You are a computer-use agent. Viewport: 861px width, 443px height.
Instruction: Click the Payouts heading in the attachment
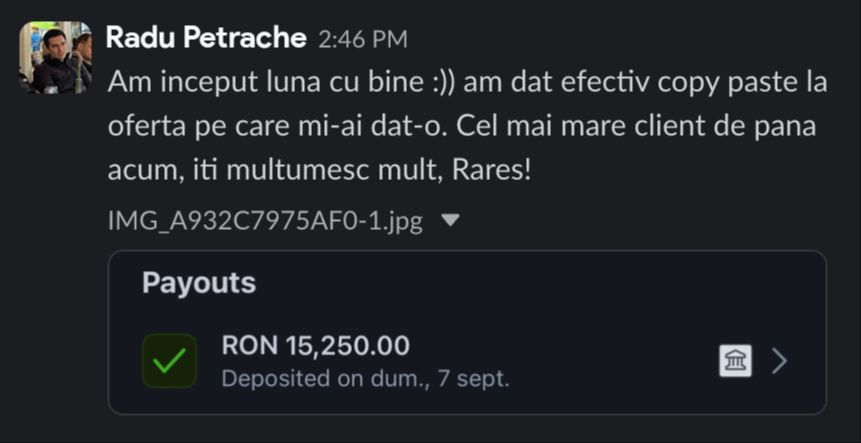coord(199,283)
